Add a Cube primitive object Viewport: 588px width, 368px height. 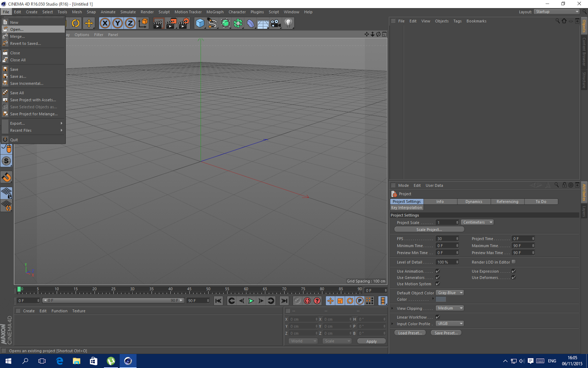tap(200, 23)
